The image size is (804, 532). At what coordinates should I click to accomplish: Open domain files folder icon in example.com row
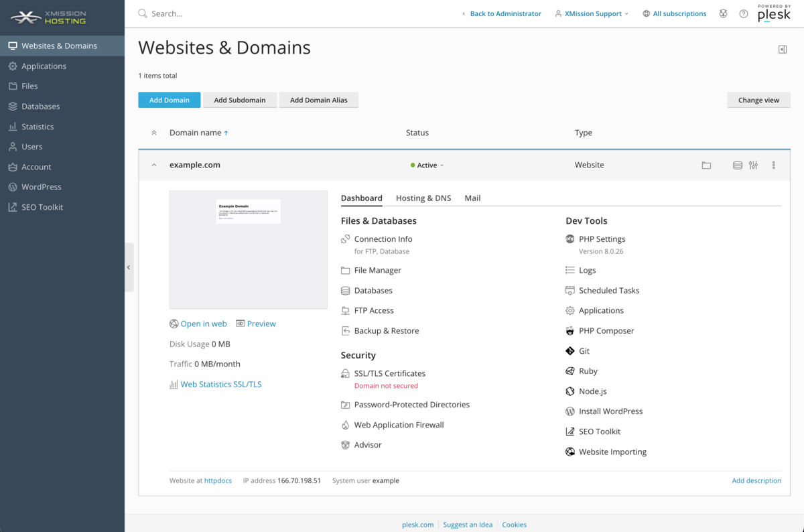coord(706,165)
